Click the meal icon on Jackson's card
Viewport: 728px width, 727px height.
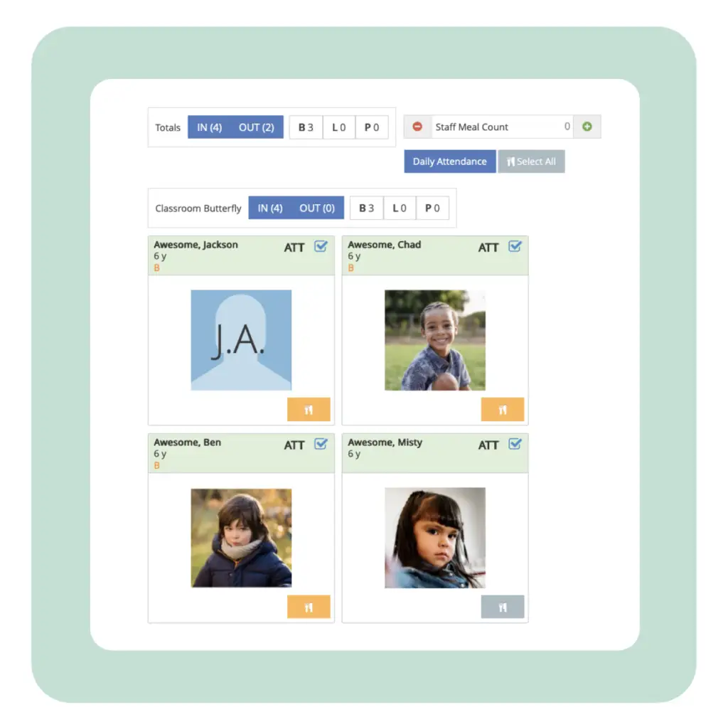point(309,409)
